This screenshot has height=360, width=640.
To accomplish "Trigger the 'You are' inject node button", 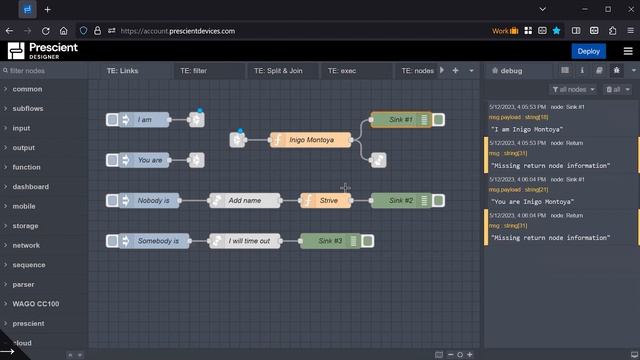I will coord(112,160).
